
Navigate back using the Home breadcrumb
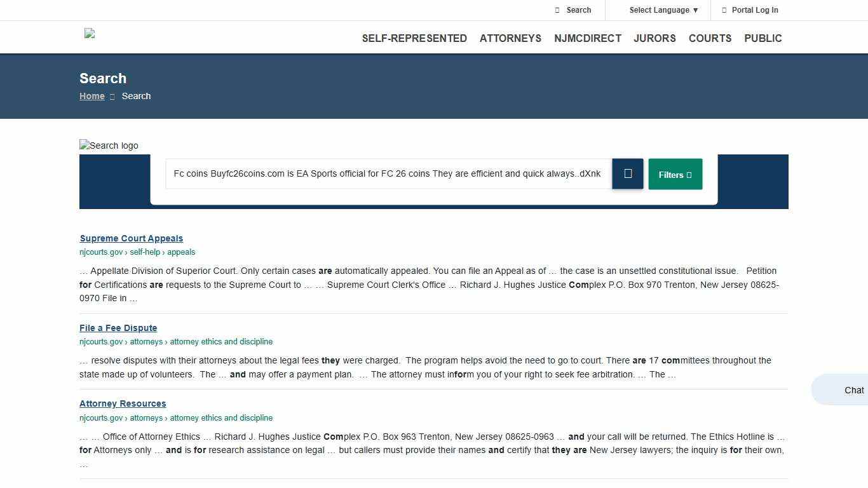click(x=92, y=96)
